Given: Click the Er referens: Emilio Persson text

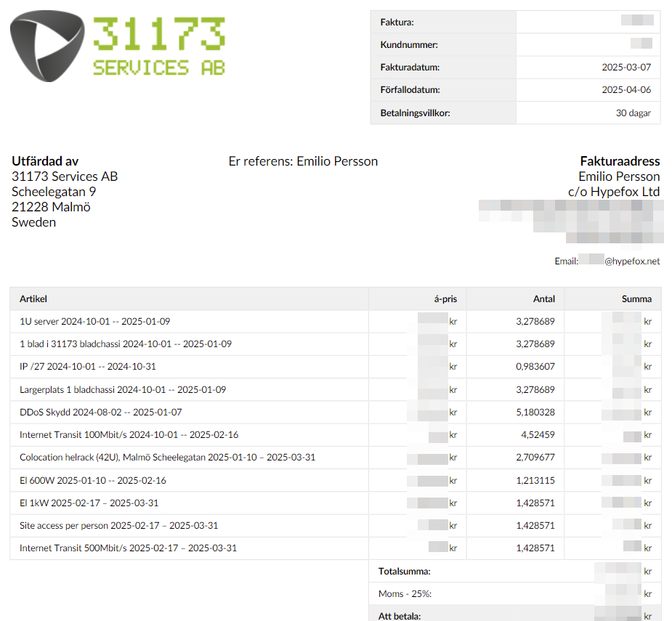Looking at the screenshot, I should tap(303, 161).
